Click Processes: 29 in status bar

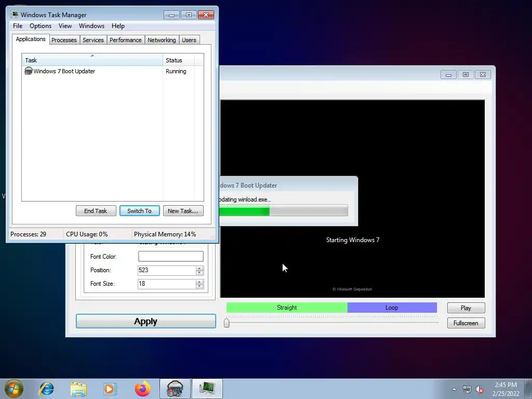click(28, 234)
